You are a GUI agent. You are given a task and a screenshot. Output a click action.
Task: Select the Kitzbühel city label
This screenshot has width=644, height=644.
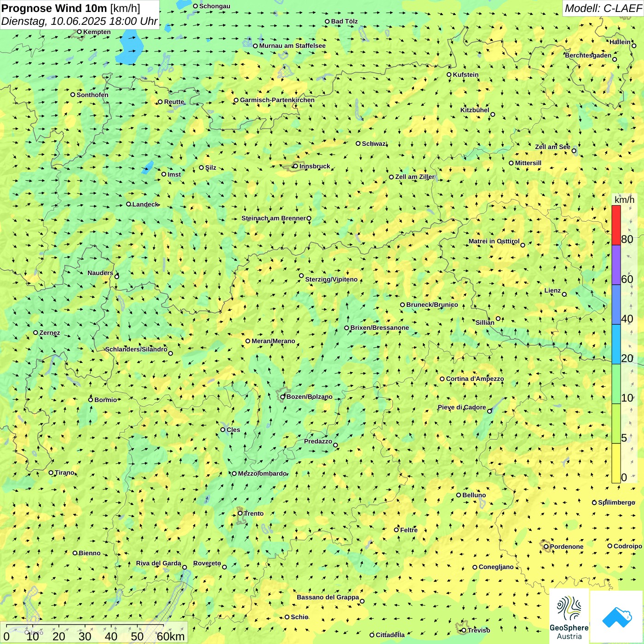[x=475, y=110]
